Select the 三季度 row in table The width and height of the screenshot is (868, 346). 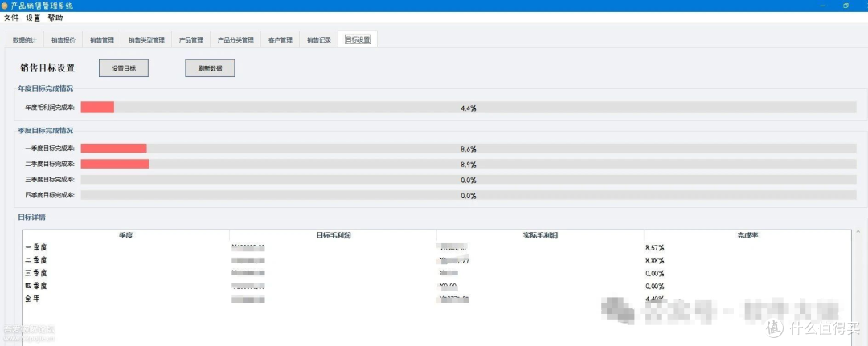(x=436, y=273)
